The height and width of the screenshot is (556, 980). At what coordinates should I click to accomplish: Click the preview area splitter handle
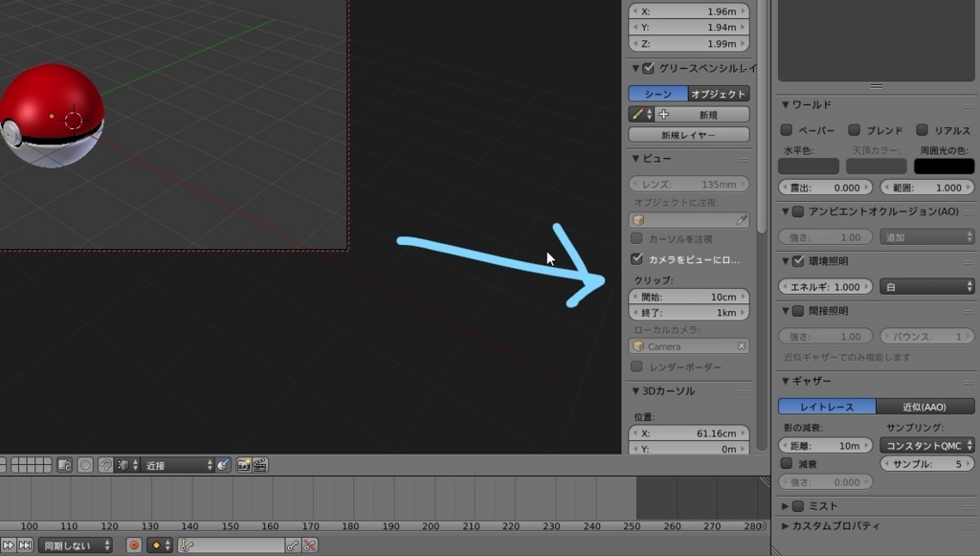877,86
